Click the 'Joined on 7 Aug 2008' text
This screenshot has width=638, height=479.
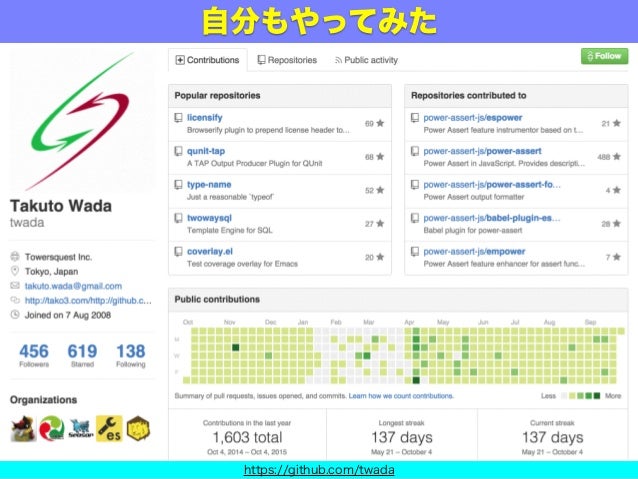click(68, 315)
